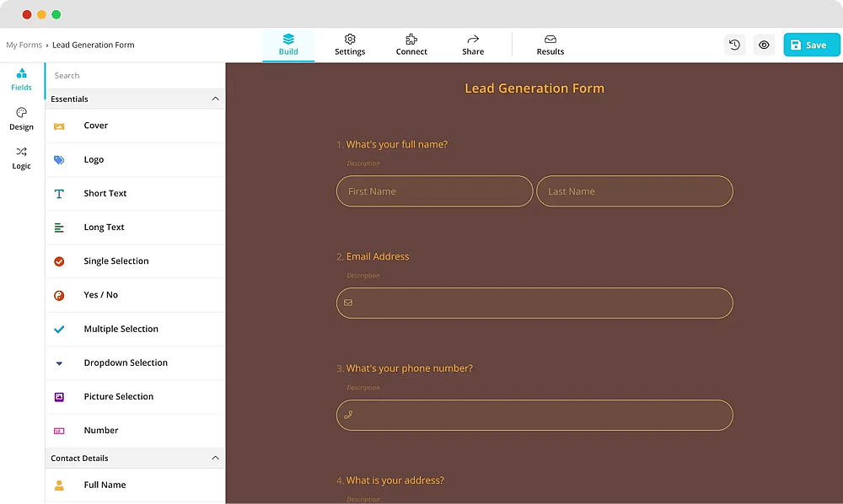This screenshot has height=504, width=843.
Task: Add the Logo field icon
Action: click(x=59, y=159)
